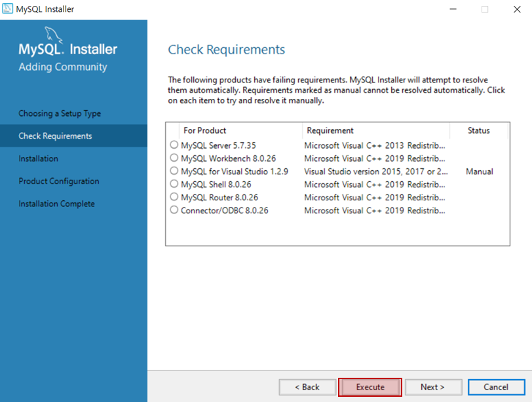Click the Status column header
The image size is (532, 402).
(479, 130)
